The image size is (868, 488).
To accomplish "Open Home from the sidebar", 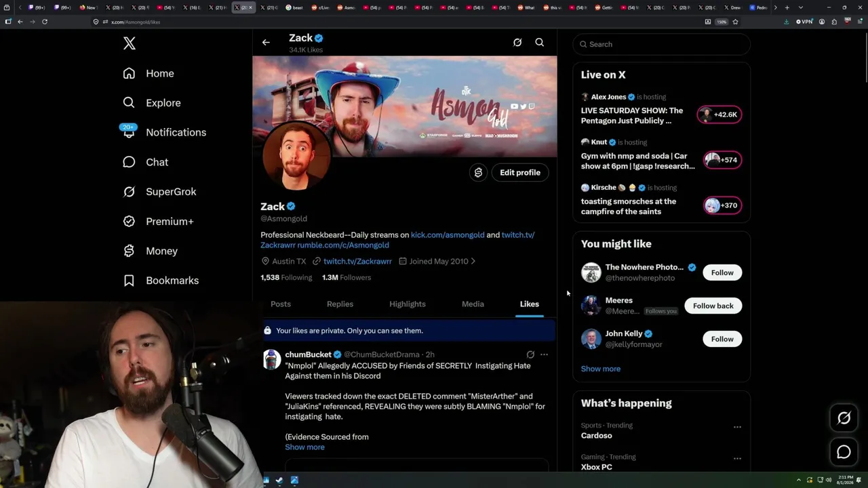I will click(149, 73).
